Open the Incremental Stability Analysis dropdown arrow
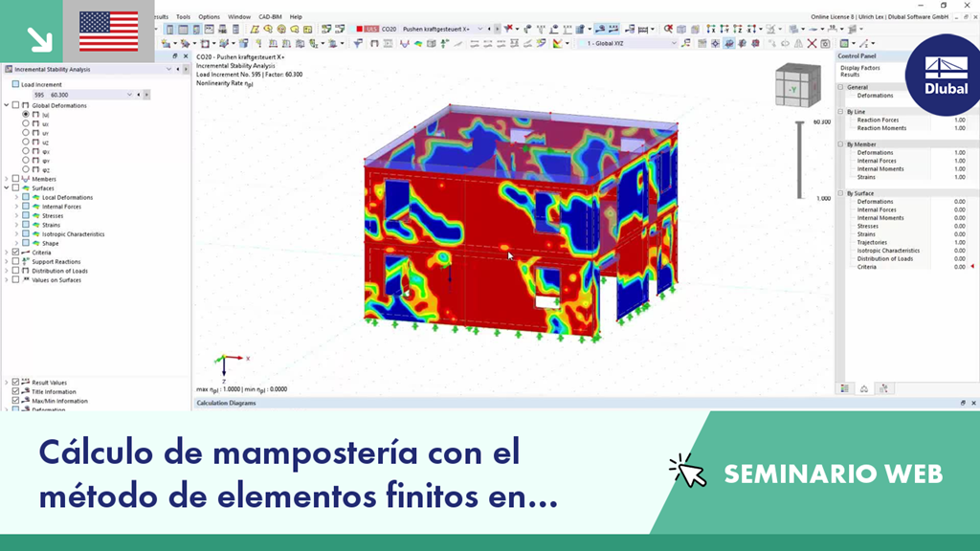This screenshot has width=980, height=551. point(168,69)
